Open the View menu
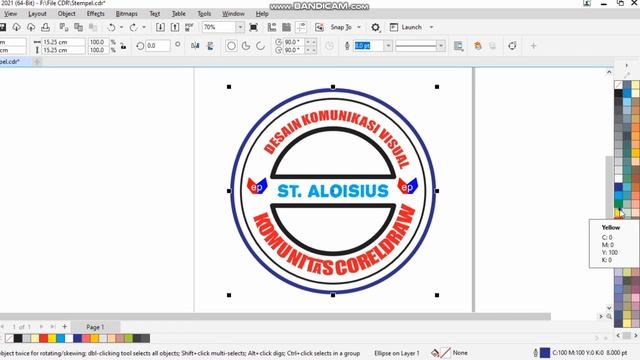 pyautogui.click(x=10, y=13)
